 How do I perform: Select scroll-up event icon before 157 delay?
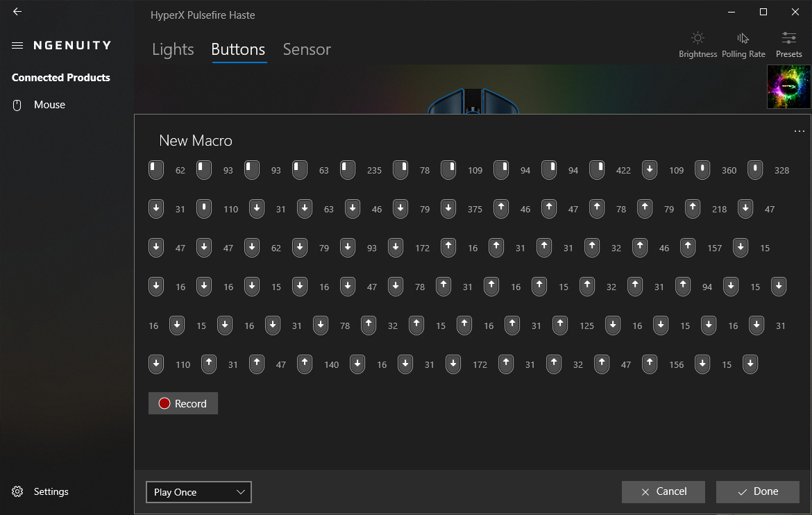pyautogui.click(x=688, y=248)
